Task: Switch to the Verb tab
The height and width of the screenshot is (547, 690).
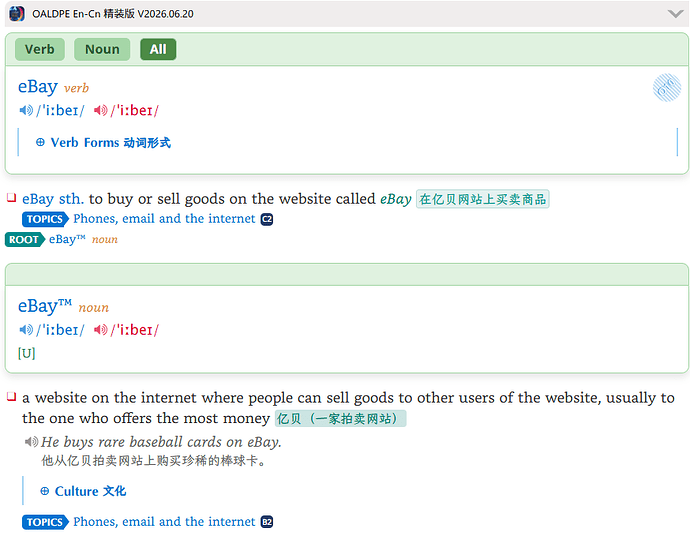Action: pyautogui.click(x=40, y=49)
